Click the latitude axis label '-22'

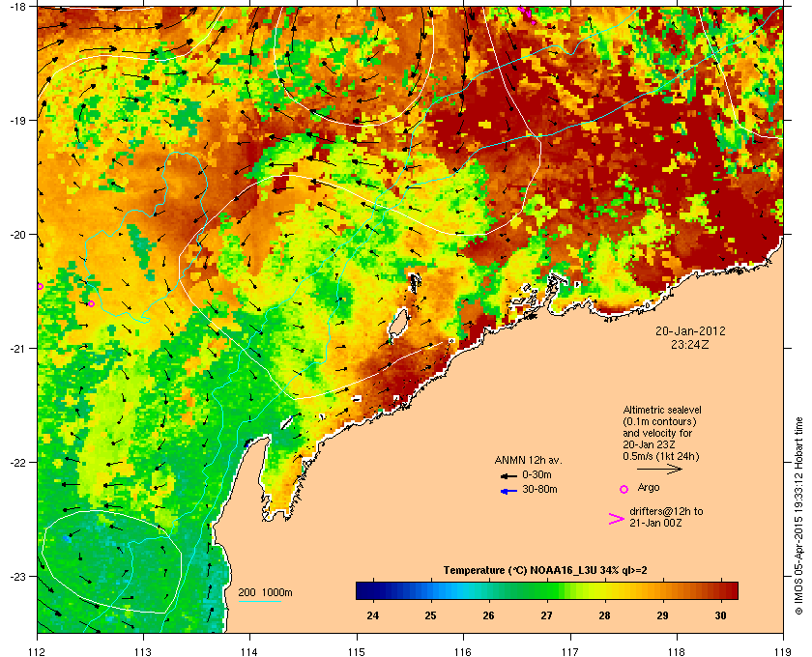[17, 463]
